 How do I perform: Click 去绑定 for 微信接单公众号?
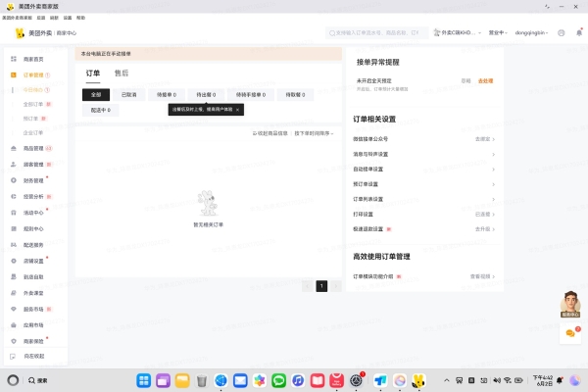point(485,139)
